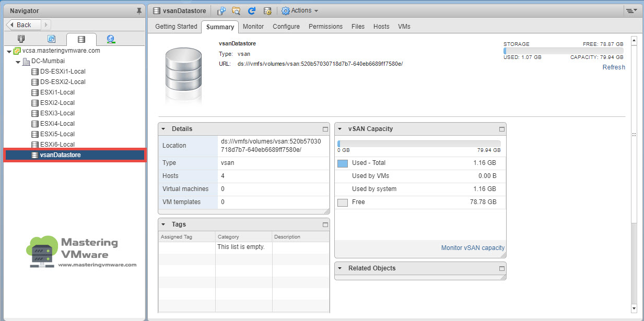Sort tags by the Description column
The width and height of the screenshot is (644, 321).
301,237
